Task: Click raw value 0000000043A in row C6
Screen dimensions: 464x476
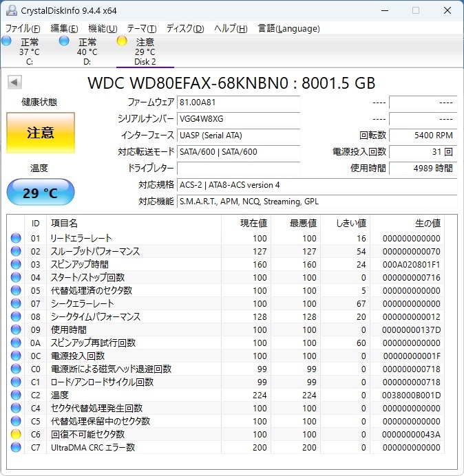Action: click(x=411, y=435)
